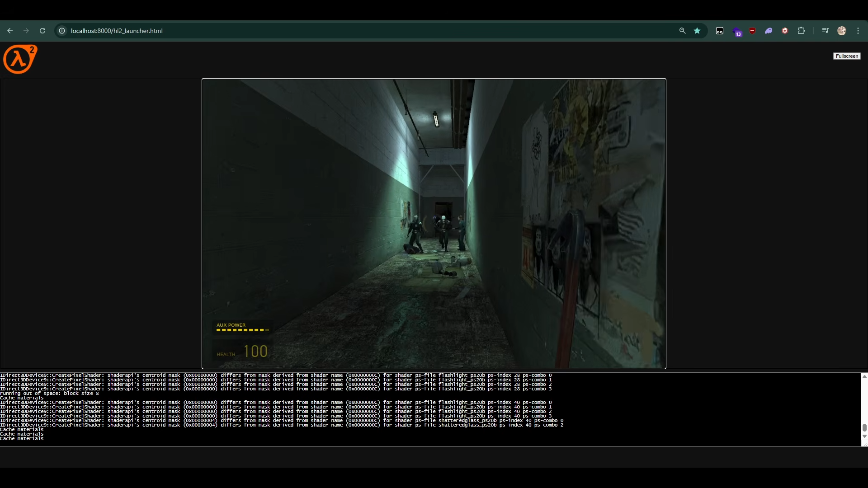This screenshot has width=868, height=488.
Task: Click the console log scroll-down arrow
Action: click(x=864, y=436)
